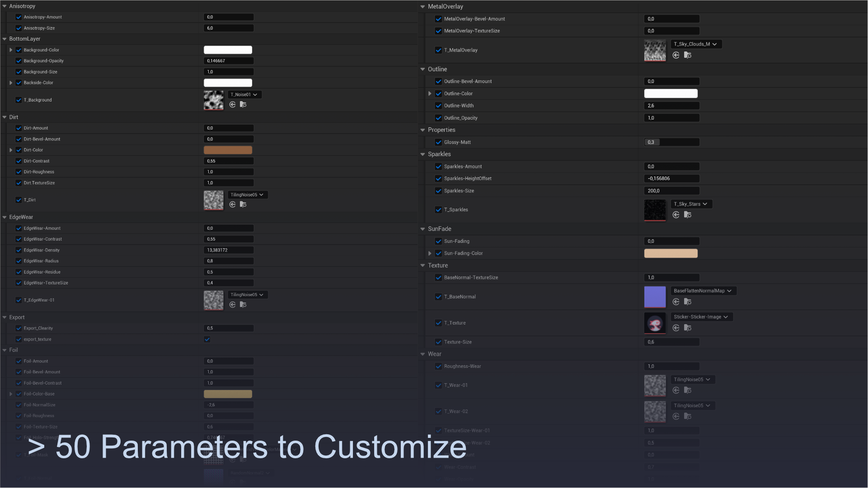Collapse the EdgeWear category

click(x=5, y=217)
